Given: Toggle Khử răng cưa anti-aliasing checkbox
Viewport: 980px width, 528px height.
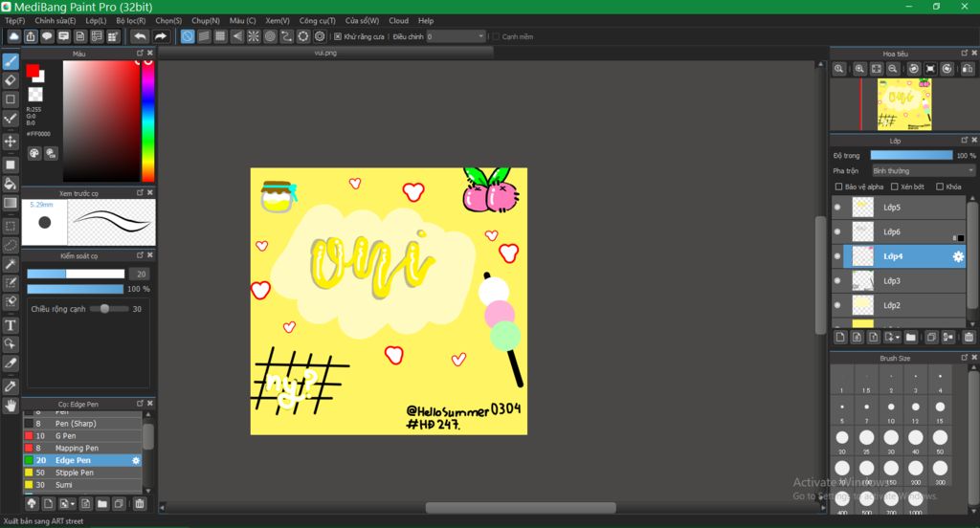Looking at the screenshot, I should pos(338,37).
